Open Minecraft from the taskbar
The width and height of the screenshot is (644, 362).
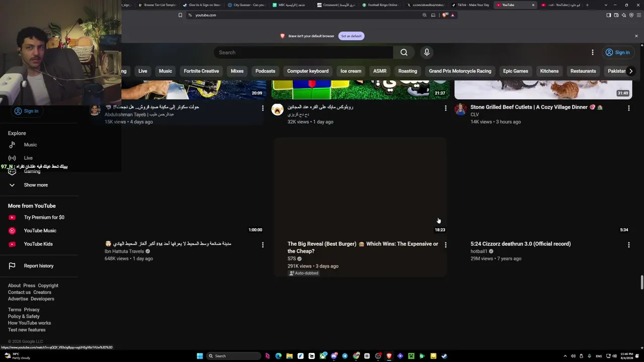[x=411, y=356]
